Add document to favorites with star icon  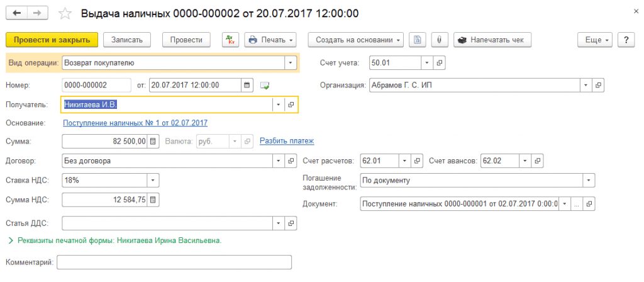click(x=65, y=14)
